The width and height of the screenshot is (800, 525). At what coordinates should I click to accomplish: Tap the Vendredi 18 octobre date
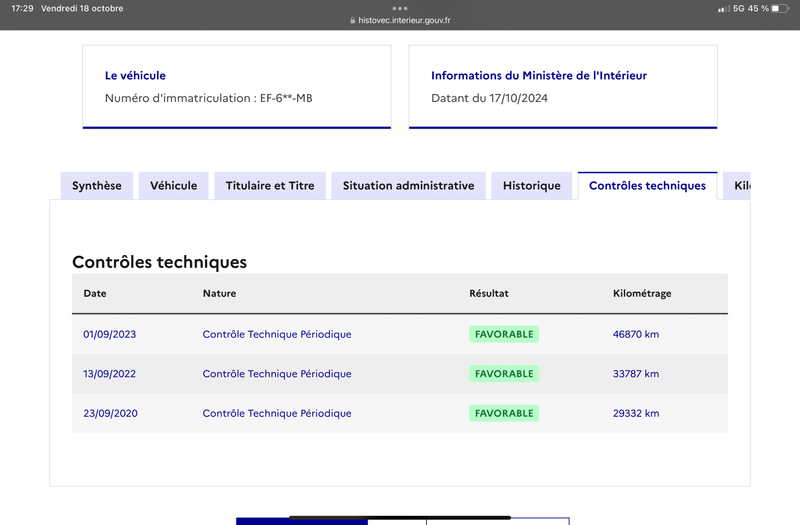point(82,9)
